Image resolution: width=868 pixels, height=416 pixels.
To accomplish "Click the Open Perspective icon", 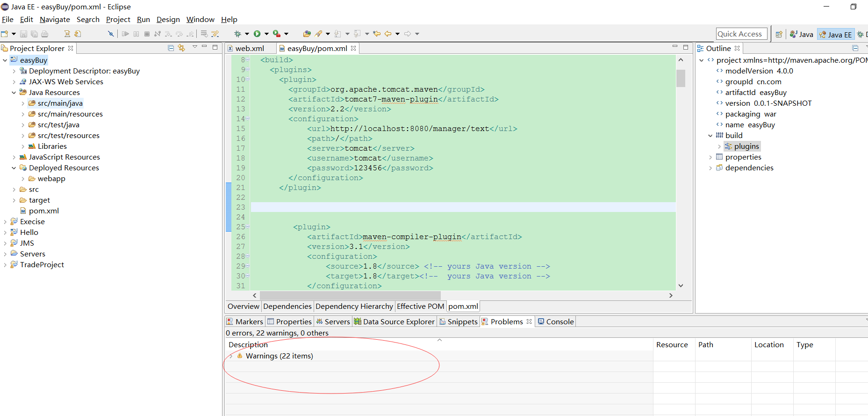I will coord(779,34).
